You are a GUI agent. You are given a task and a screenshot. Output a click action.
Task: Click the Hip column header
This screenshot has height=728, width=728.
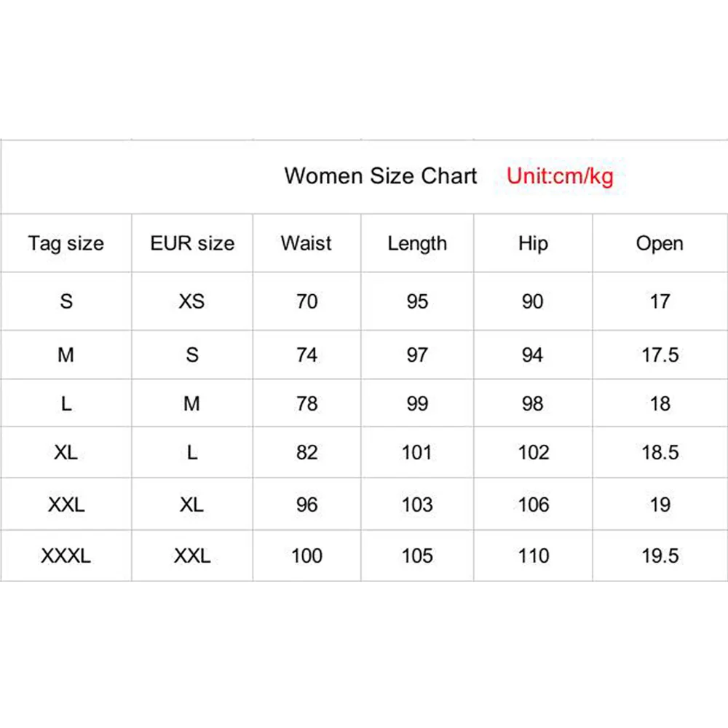[x=533, y=244]
